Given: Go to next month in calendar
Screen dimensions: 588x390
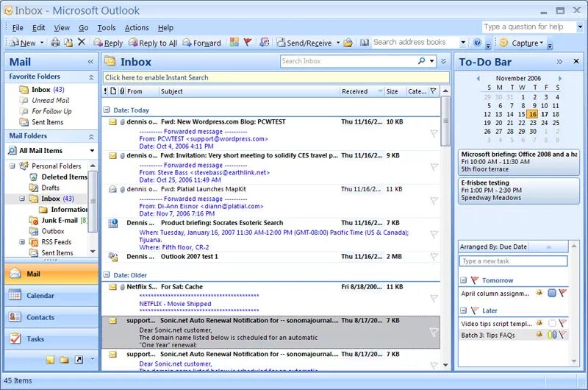Looking at the screenshot, I should tap(560, 79).
